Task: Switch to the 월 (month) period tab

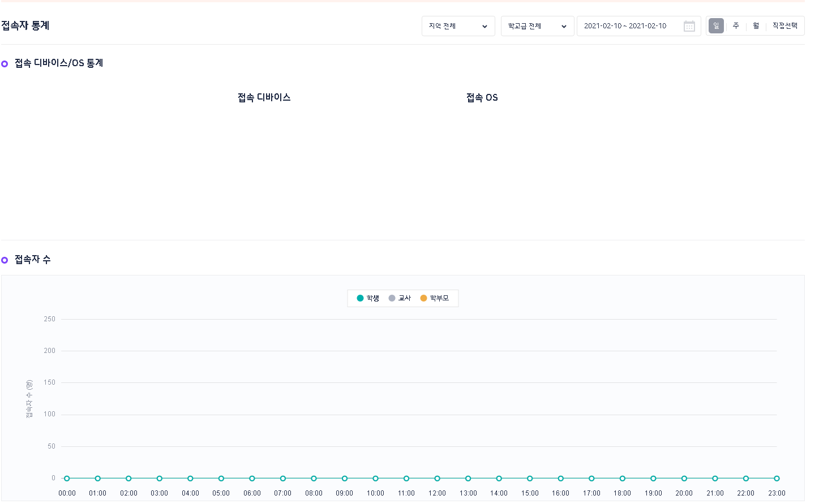Action: click(x=756, y=26)
